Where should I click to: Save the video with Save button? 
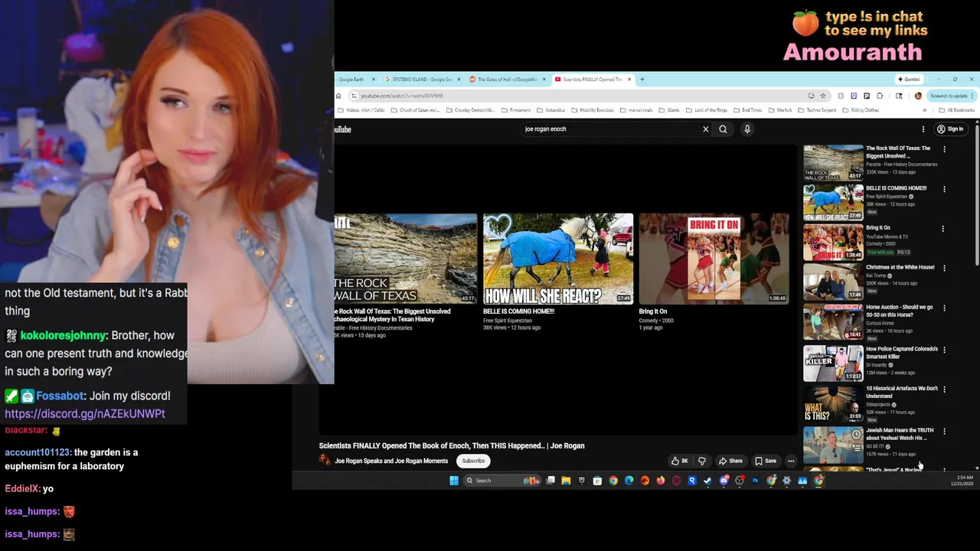pos(766,461)
